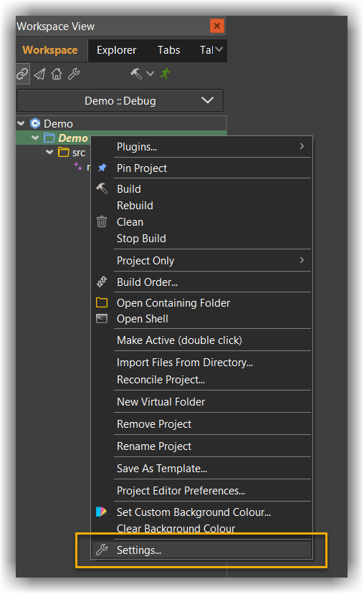
Task: Click the terminal icon beside Open Shell
Action: pyautogui.click(x=102, y=319)
